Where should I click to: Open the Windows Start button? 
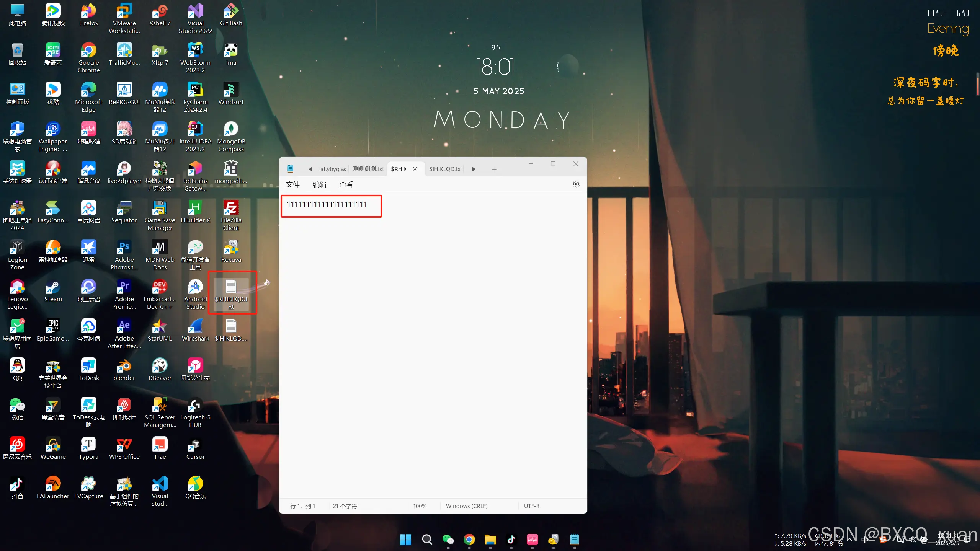405,540
